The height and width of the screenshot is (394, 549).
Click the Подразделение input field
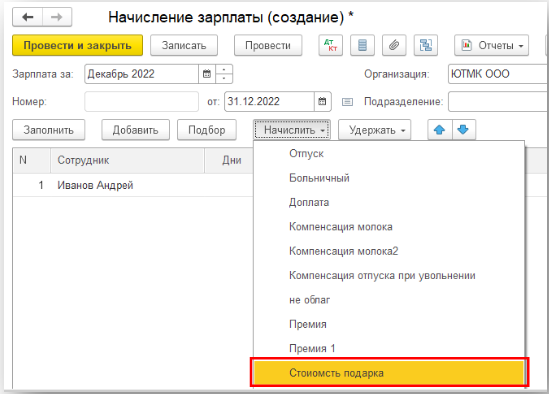[x=498, y=102]
